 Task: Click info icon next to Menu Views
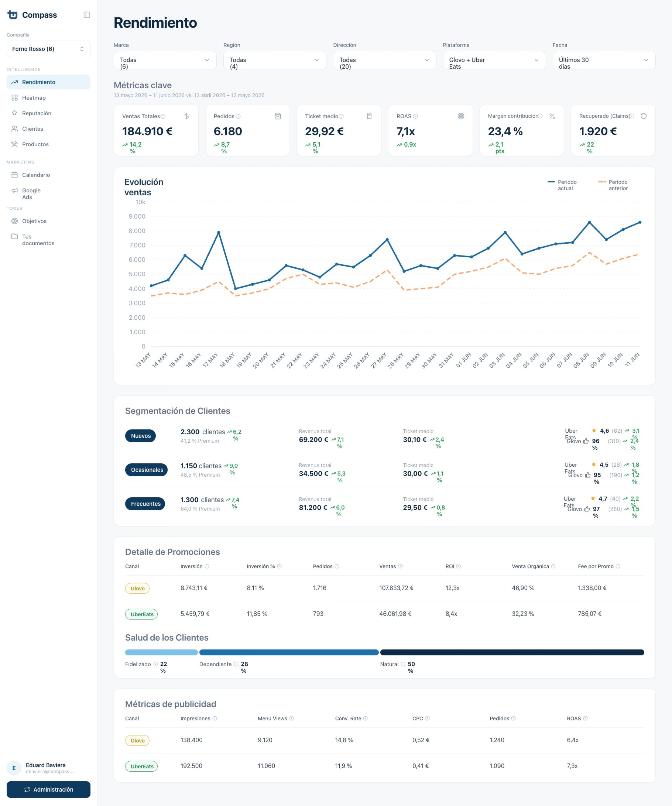pos(292,718)
